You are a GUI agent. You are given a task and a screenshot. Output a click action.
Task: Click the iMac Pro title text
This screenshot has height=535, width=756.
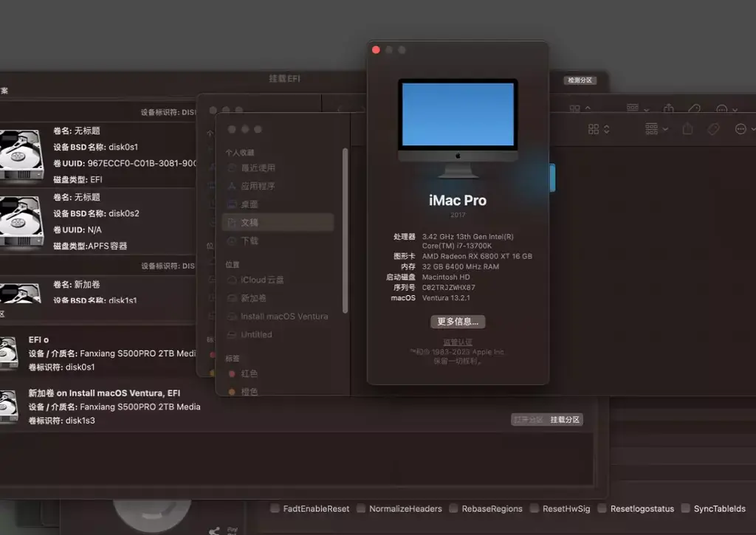click(458, 201)
